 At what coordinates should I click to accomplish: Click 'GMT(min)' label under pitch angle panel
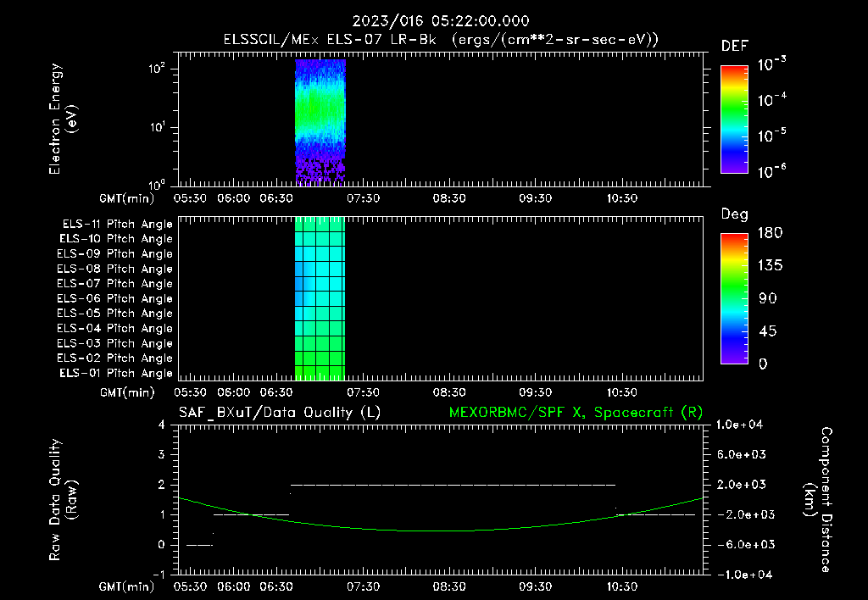tap(127, 393)
